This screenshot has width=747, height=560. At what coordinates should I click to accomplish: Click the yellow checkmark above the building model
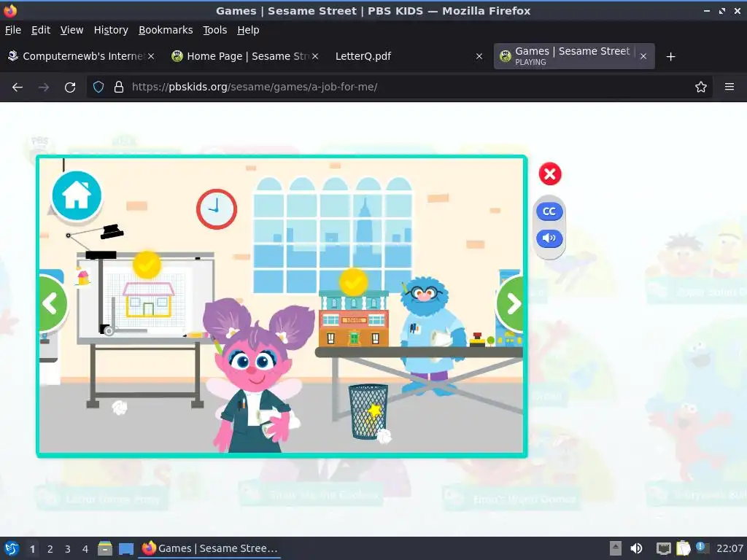(354, 282)
